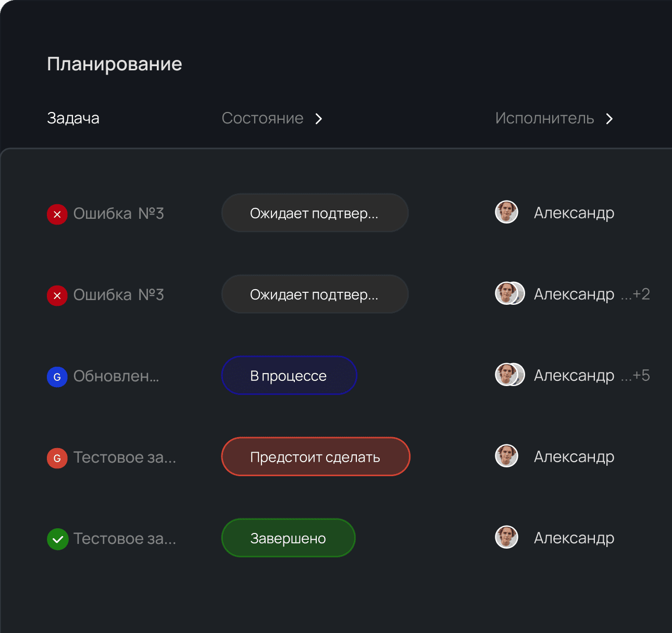Screen dimensions: 672x633
Task: Click the blue G icon beside Обновлен...
Action: (x=57, y=377)
